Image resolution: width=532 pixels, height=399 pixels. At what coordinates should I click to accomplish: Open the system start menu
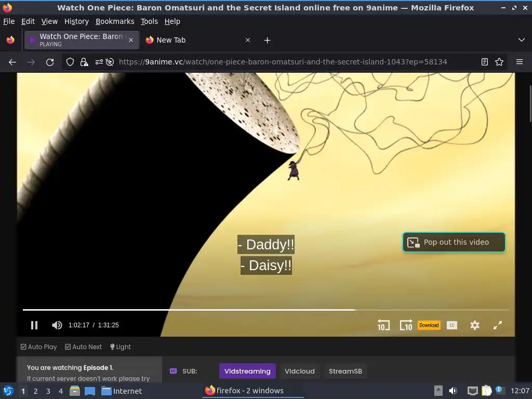point(8,391)
